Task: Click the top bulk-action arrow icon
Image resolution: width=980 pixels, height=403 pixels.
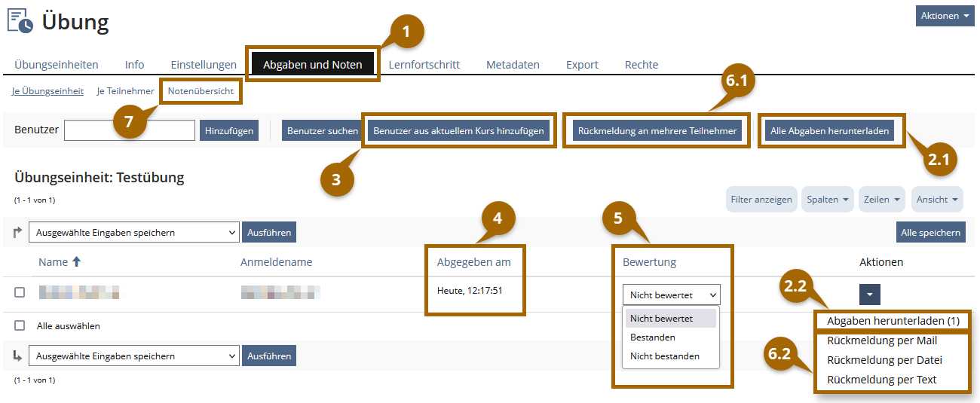Action: click(18, 233)
